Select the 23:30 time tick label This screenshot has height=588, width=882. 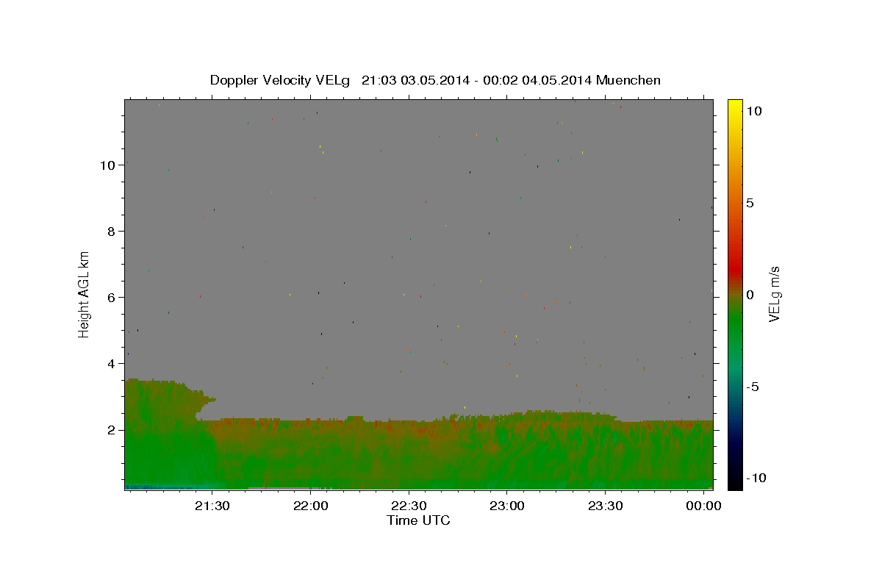[605, 506]
